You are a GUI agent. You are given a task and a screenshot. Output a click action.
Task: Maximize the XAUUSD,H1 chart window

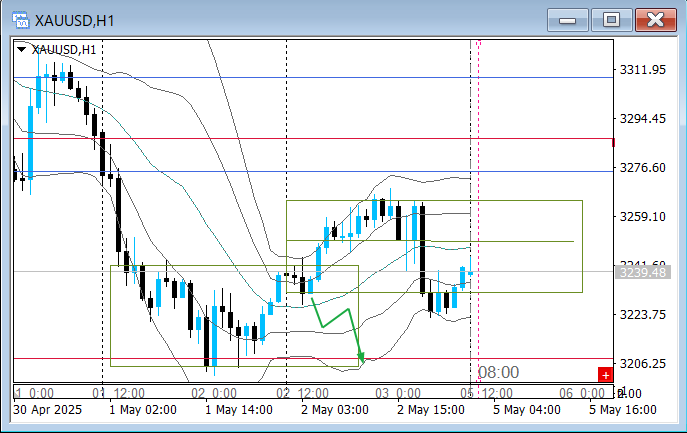coord(611,19)
